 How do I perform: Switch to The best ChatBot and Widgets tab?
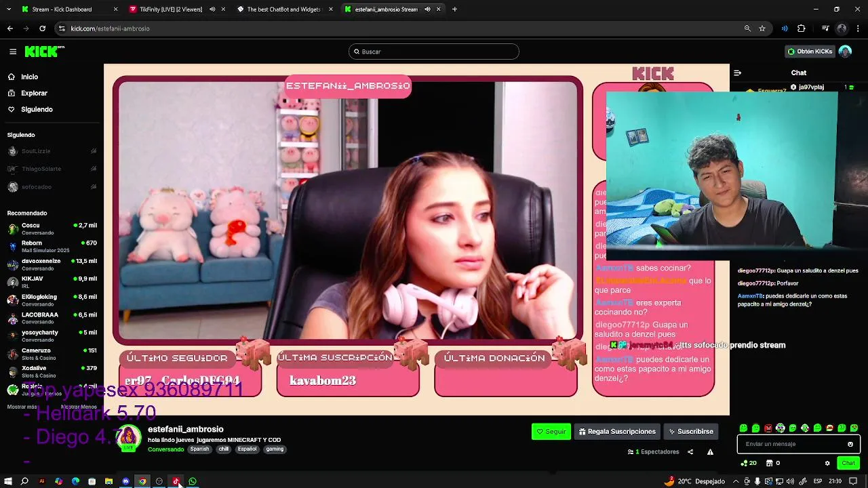(283, 9)
